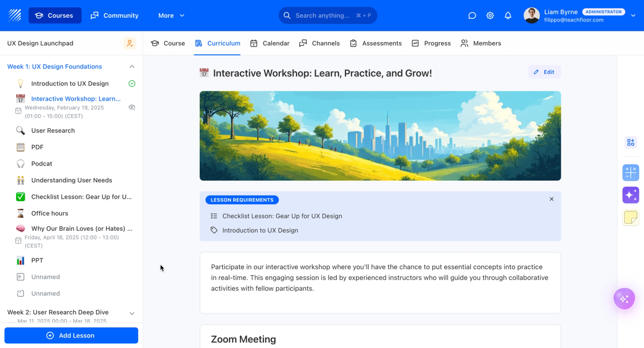Select the Curriculum tab
This screenshot has height=348, width=644.
217,43
